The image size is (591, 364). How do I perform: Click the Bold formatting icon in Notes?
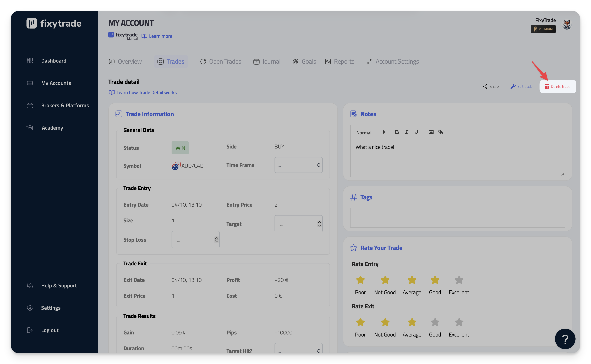(397, 132)
